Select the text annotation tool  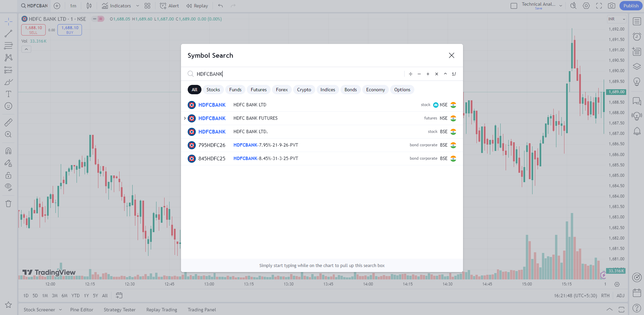(x=8, y=94)
